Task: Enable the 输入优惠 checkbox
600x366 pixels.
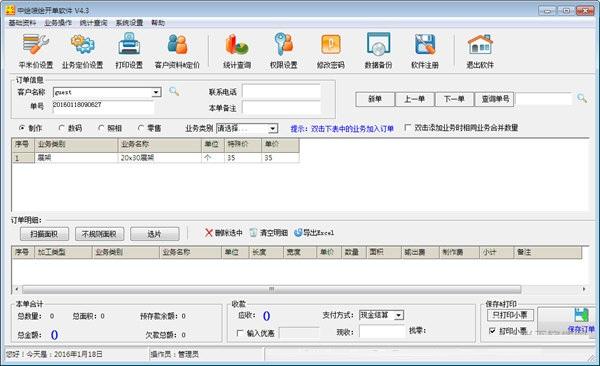Action: click(x=240, y=333)
